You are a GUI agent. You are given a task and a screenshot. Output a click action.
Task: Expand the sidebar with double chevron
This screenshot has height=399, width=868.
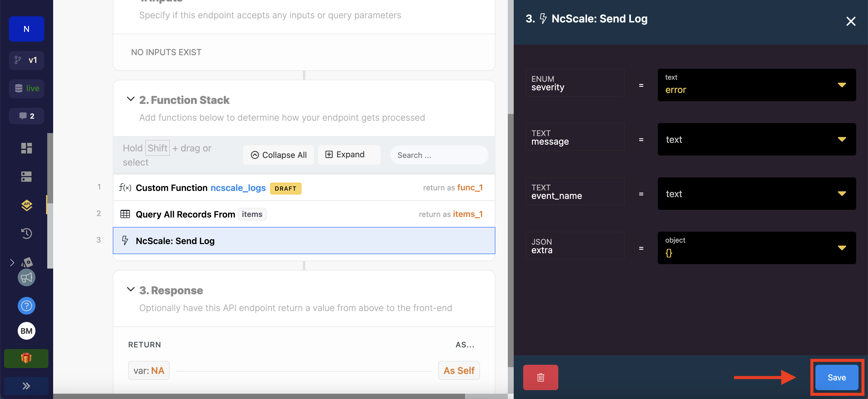click(x=26, y=386)
